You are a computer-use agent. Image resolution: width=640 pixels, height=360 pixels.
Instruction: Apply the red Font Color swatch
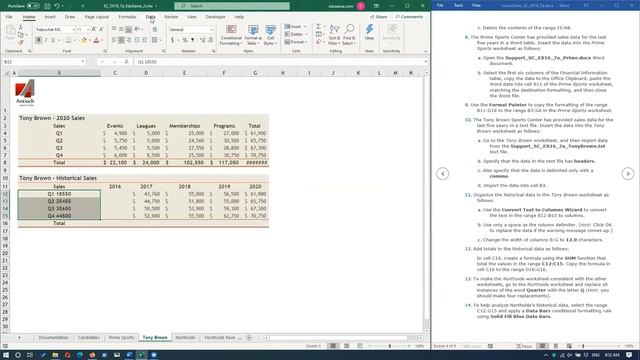pyautogui.click(x=96, y=40)
